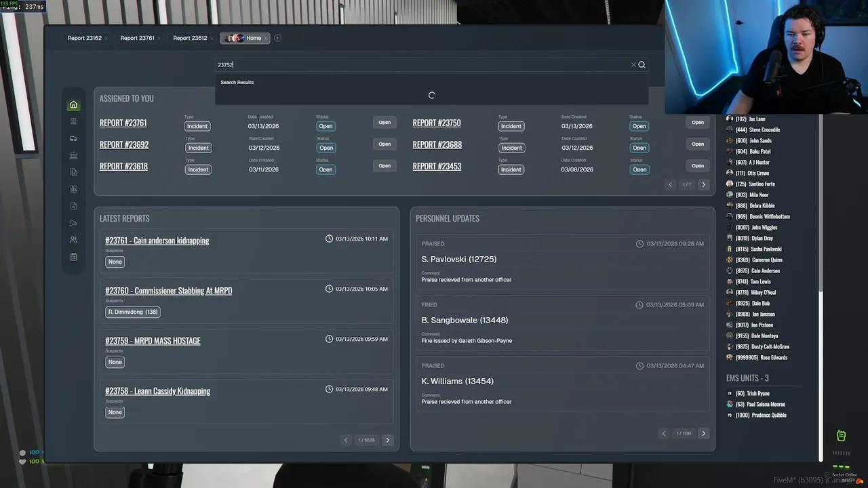The height and width of the screenshot is (488, 868).
Task: Open #23759 MRPD MASS HOSTAGE report
Action: point(153,341)
